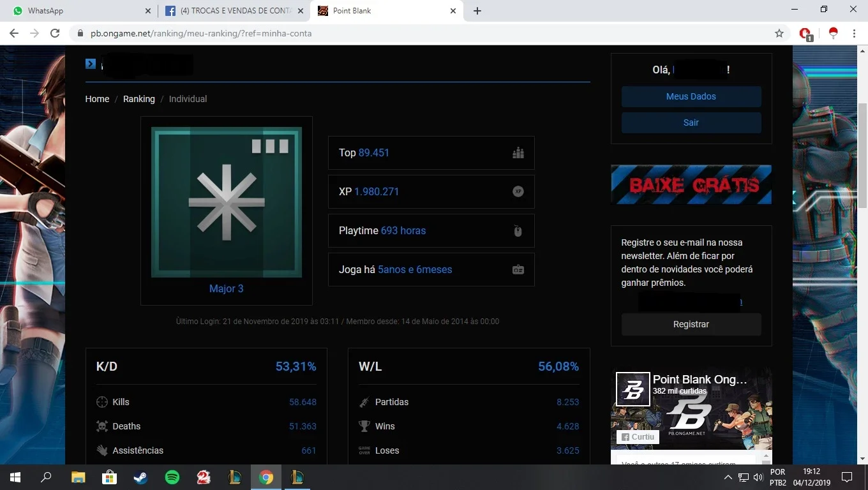Open League of Legends icon beside Chrome in taskbar
This screenshot has height=490, width=868.
(x=298, y=477)
